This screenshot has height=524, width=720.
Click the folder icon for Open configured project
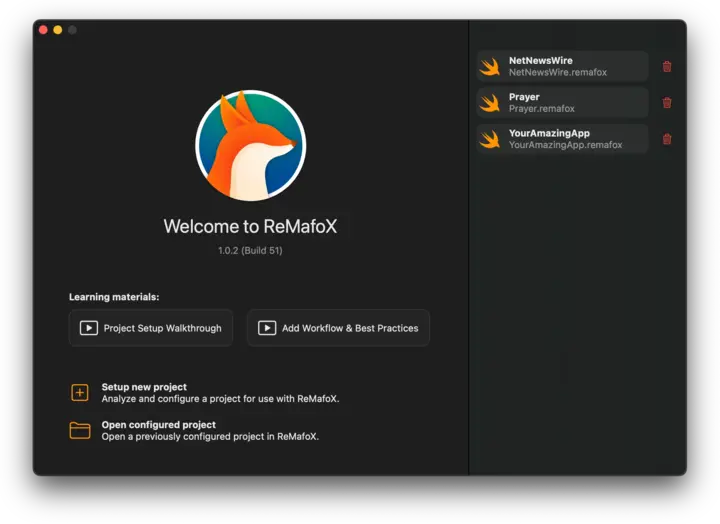(x=80, y=431)
